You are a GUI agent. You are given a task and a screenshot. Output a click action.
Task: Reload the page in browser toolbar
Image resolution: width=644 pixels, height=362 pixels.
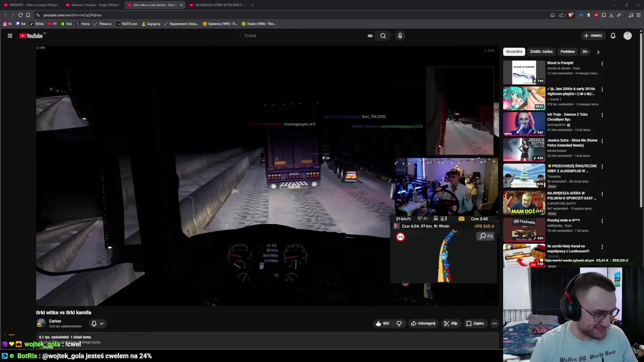pyautogui.click(x=20, y=15)
